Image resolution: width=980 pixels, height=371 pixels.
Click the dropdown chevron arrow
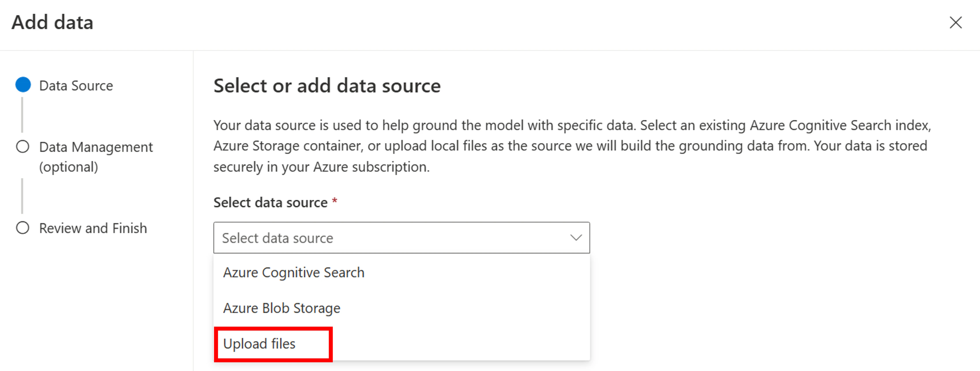[x=576, y=238]
